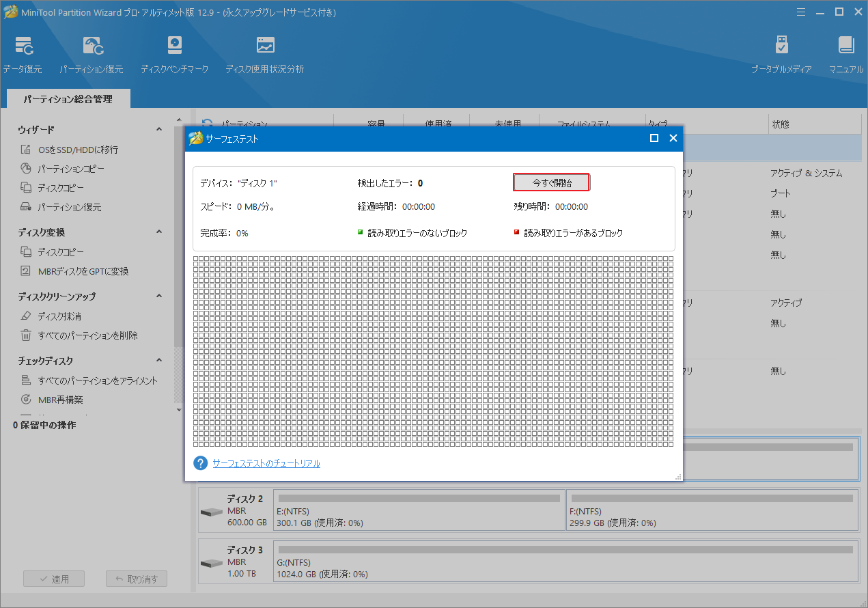Click the ディスク 2 drive icon
The height and width of the screenshot is (608, 868).
[x=212, y=512]
